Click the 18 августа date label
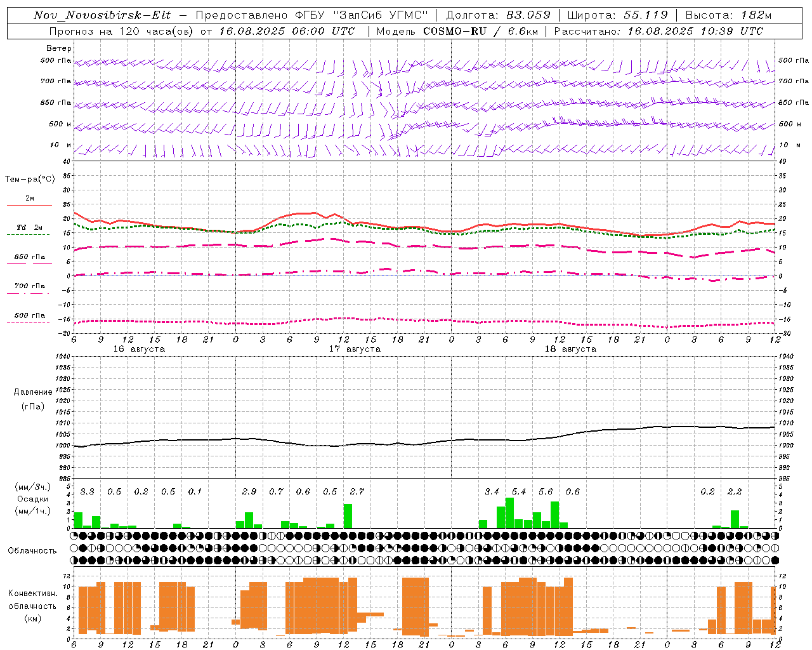This screenshot has height=650, width=812. click(570, 349)
